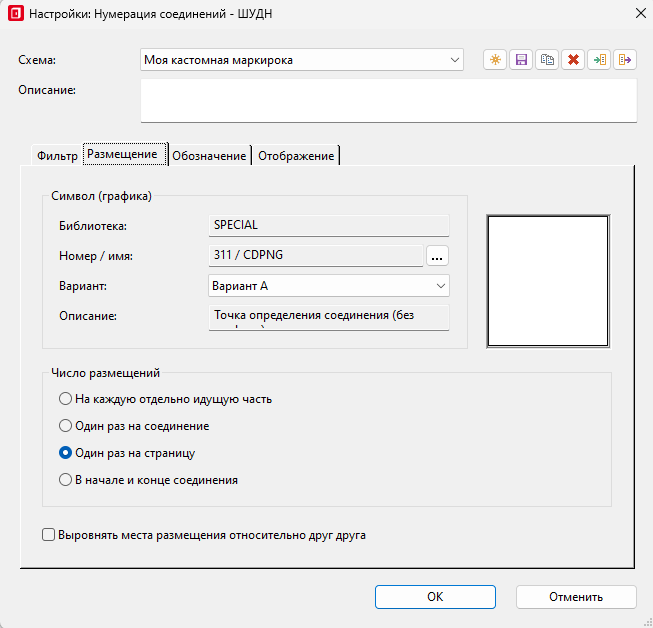Image resolution: width=653 pixels, height=628 pixels.
Task: Go to the Отображение tab
Action: (x=296, y=156)
